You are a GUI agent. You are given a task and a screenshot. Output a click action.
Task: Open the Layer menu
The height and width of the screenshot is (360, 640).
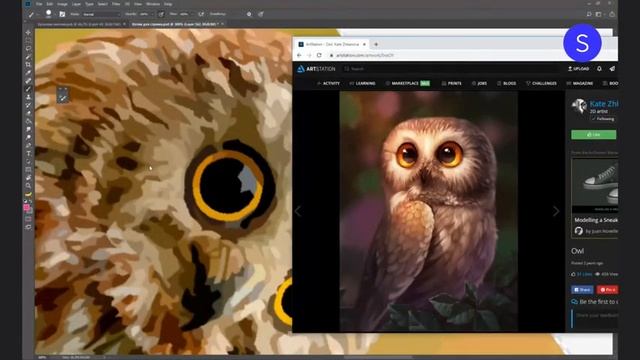[76, 4]
